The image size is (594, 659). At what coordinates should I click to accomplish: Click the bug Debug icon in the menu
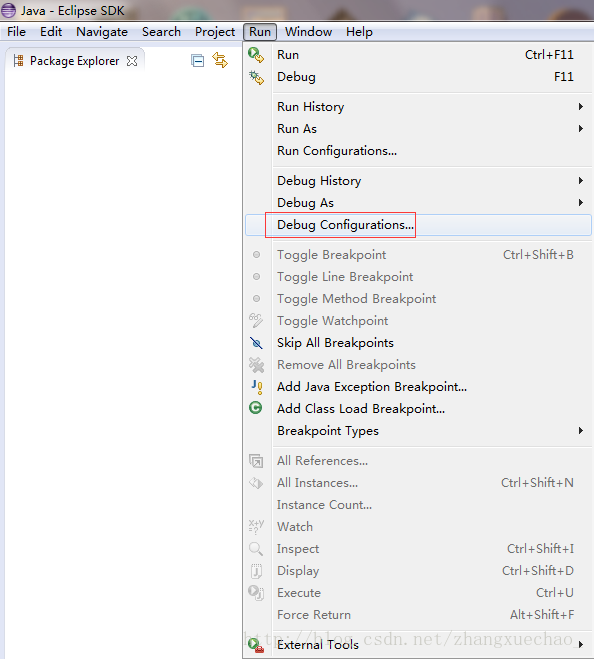(x=256, y=77)
